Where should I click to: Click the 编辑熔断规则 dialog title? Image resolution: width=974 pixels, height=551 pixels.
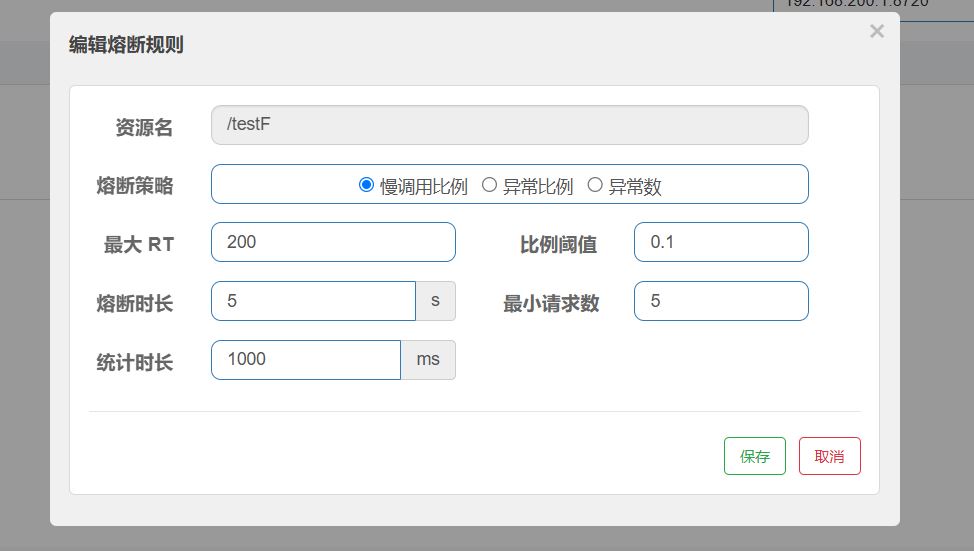click(x=126, y=45)
